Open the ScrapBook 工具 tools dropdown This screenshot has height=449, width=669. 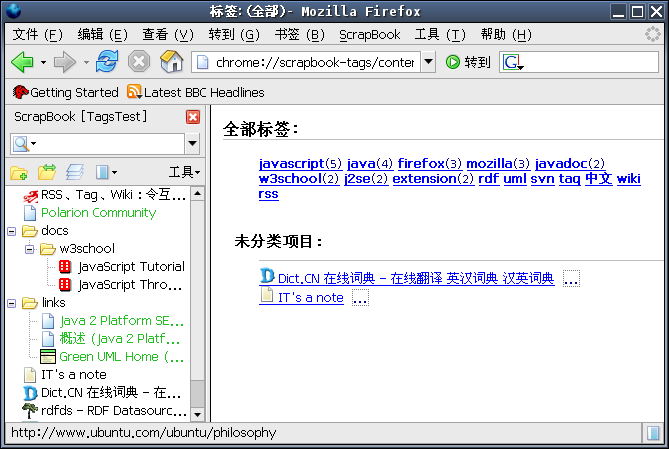click(x=184, y=172)
